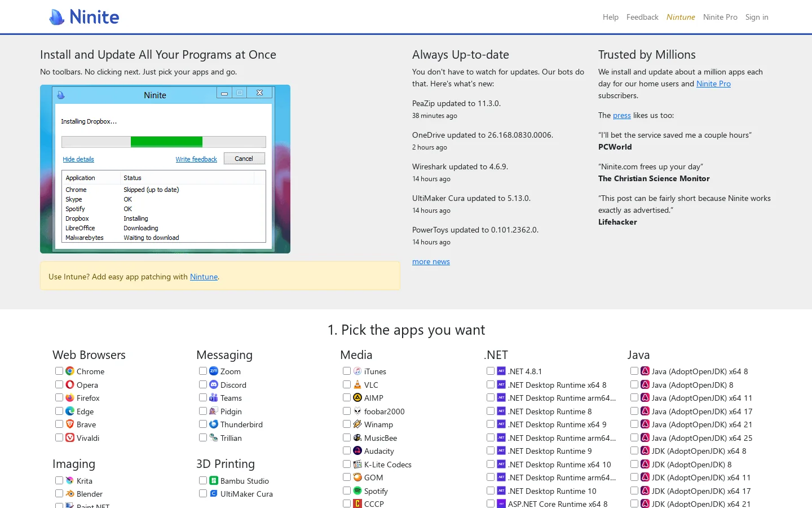812x508 pixels.
Task: Click the Zoom app icon
Action: [214, 371]
